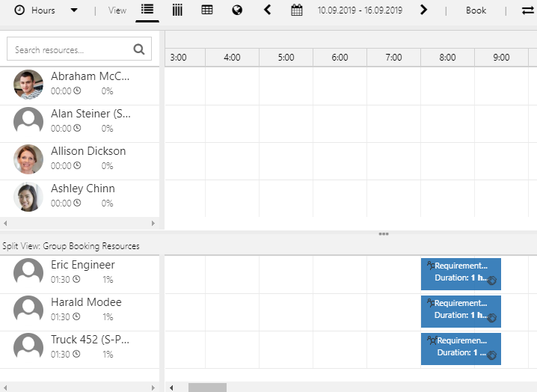This screenshot has height=392, width=537.
Task: Click the Book button
Action: click(476, 10)
